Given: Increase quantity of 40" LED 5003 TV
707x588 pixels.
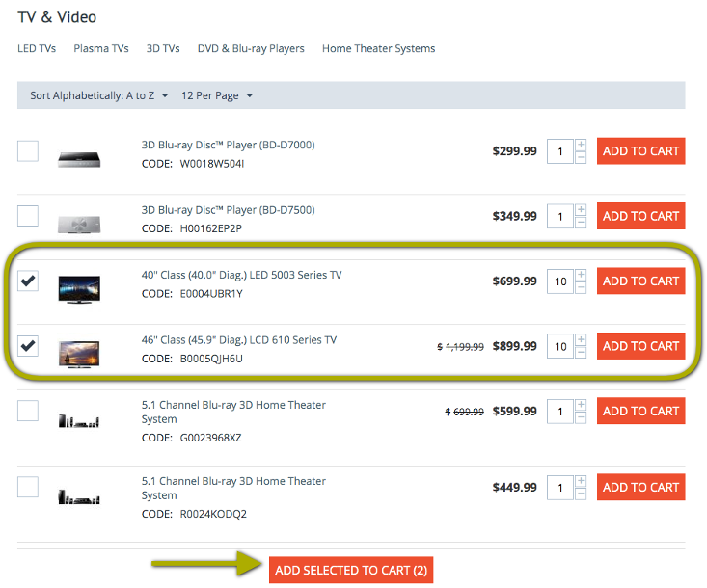Looking at the screenshot, I should (581, 275).
